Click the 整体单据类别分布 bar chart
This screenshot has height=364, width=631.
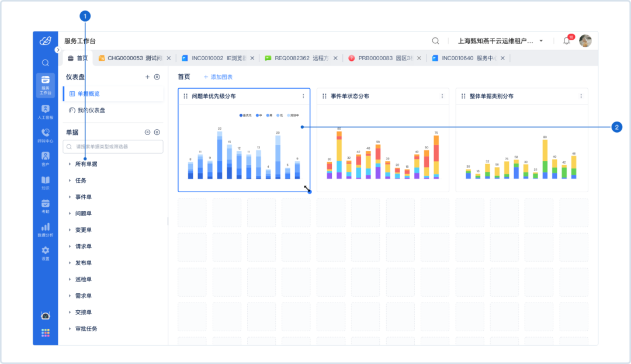(522, 157)
